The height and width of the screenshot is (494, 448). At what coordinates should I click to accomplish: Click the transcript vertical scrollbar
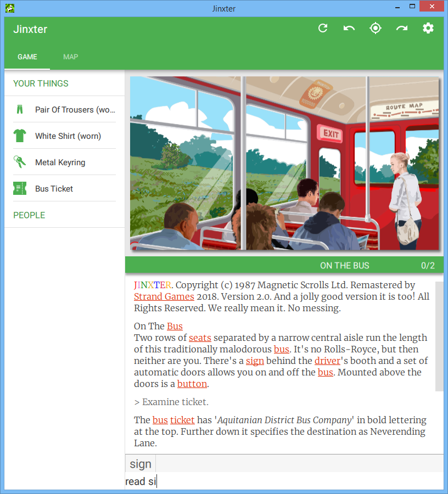439,336
